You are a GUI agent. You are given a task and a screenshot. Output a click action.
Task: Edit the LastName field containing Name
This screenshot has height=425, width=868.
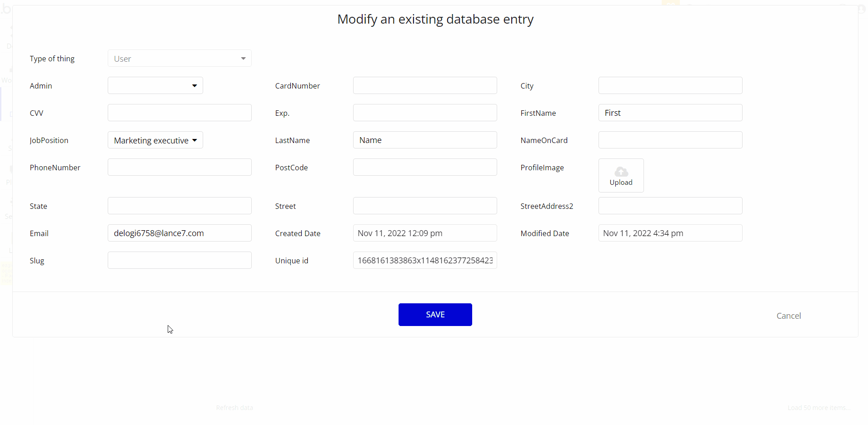pyautogui.click(x=424, y=140)
